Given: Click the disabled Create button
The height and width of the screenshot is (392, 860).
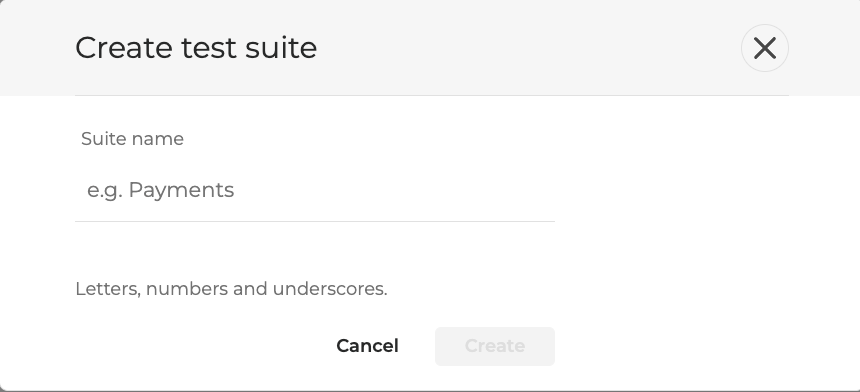Looking at the screenshot, I should (495, 346).
